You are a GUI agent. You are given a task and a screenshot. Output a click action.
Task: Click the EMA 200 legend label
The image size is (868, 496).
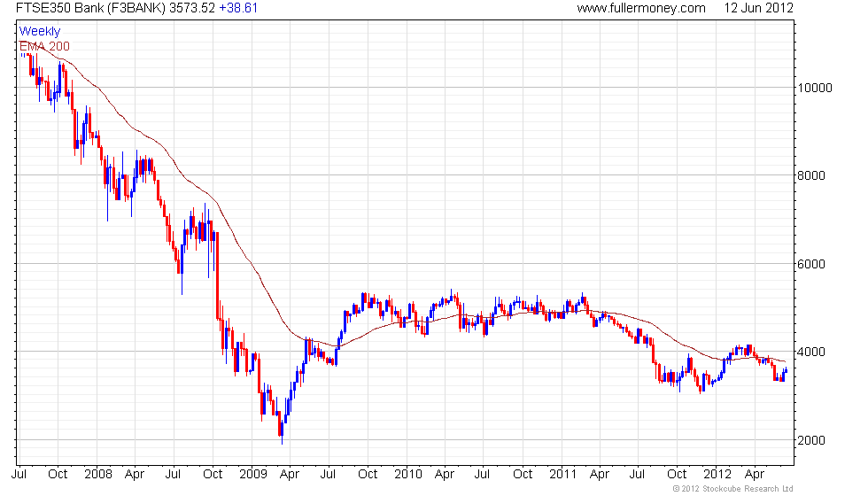coord(44,46)
